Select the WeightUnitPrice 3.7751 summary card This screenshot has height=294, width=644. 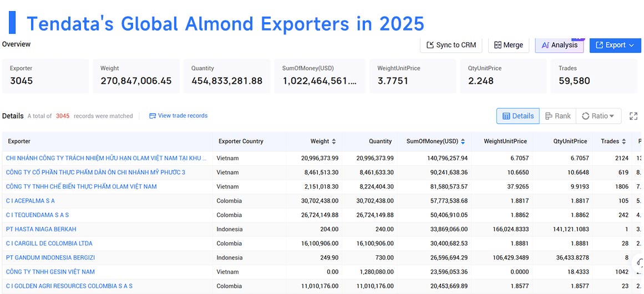click(x=413, y=76)
